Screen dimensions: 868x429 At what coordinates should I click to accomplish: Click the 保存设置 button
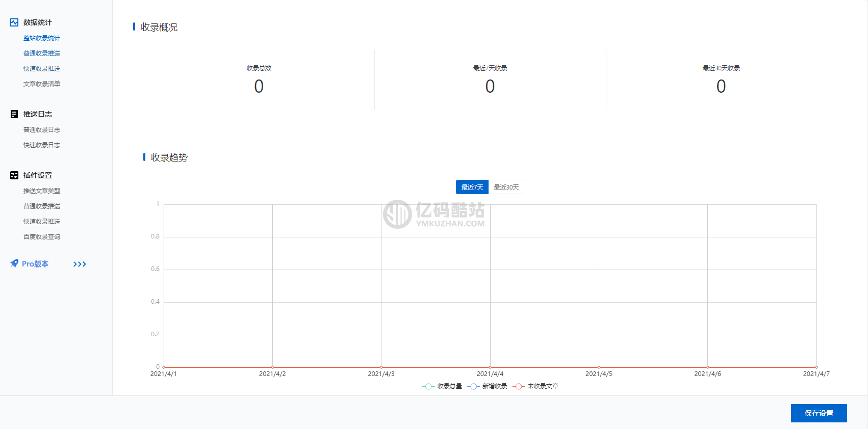[819, 413]
